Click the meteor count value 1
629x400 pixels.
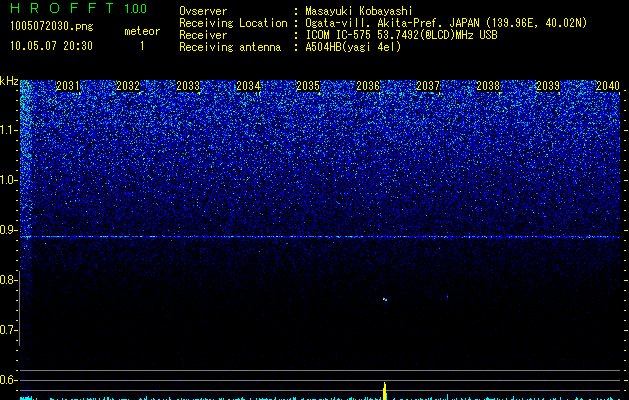(142, 46)
